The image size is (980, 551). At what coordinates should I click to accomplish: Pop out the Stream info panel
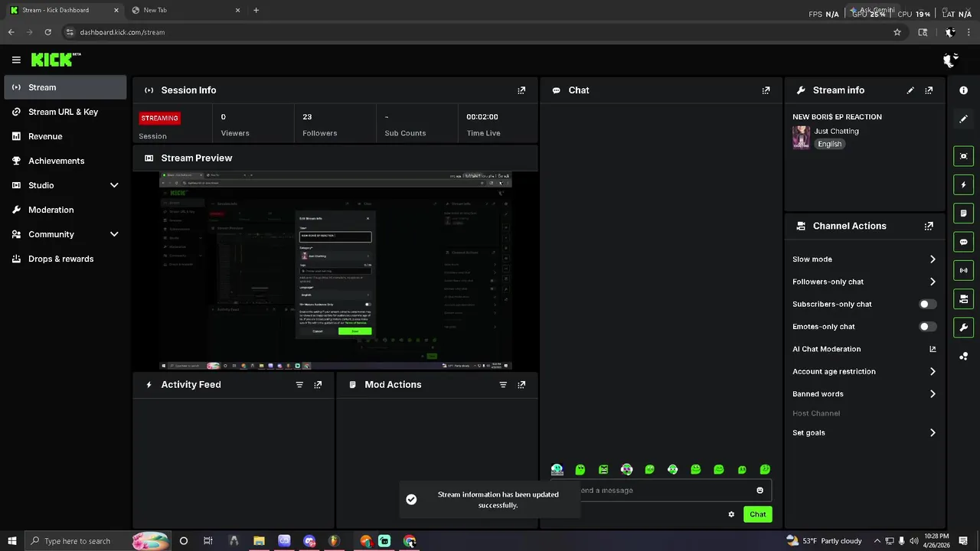point(929,90)
